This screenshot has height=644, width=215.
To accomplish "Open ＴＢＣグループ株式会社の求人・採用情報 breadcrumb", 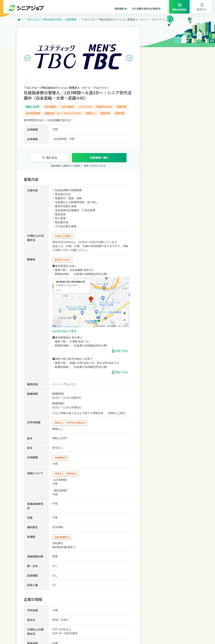I will 51,20.
